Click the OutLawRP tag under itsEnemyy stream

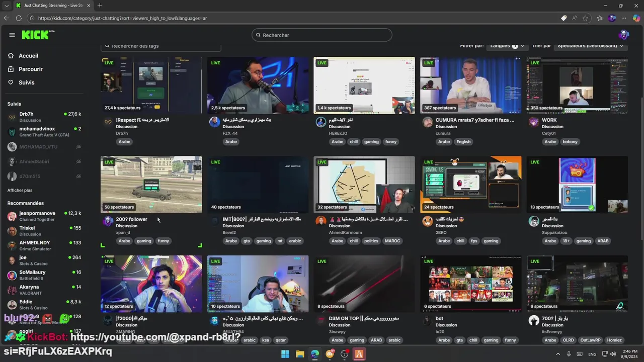tap(590, 340)
